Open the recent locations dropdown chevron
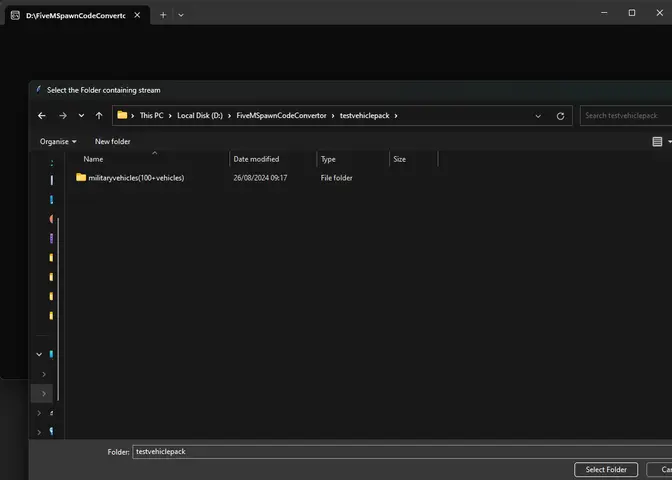 tap(81, 116)
